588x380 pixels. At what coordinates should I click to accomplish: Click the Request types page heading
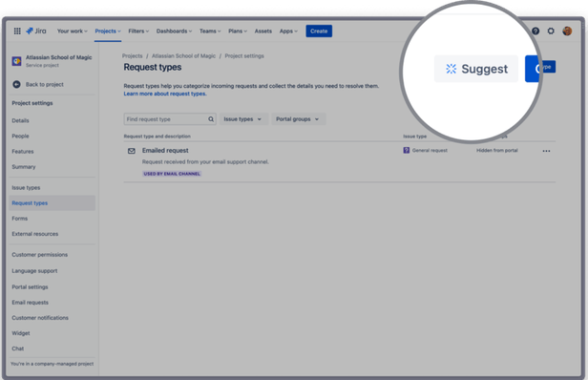pos(153,67)
